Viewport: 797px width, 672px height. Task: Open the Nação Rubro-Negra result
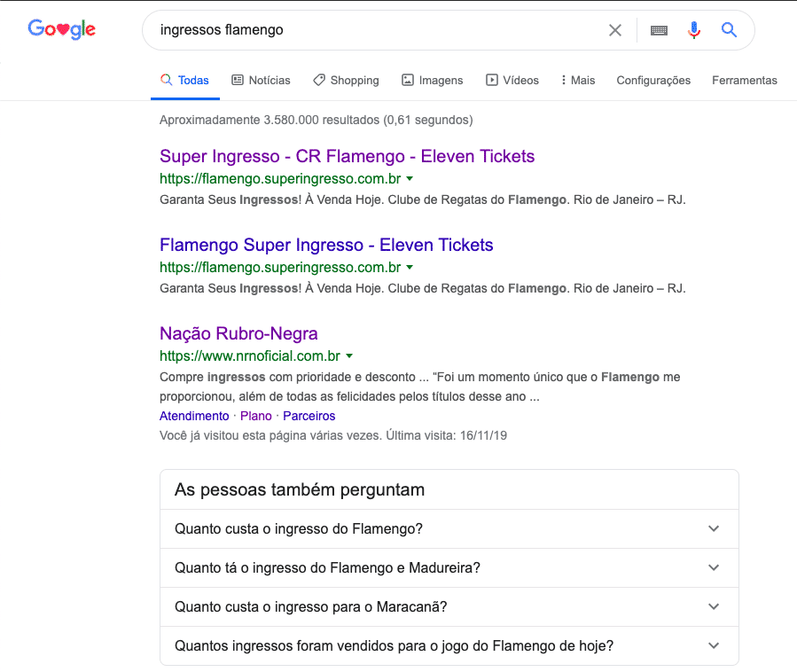point(238,333)
